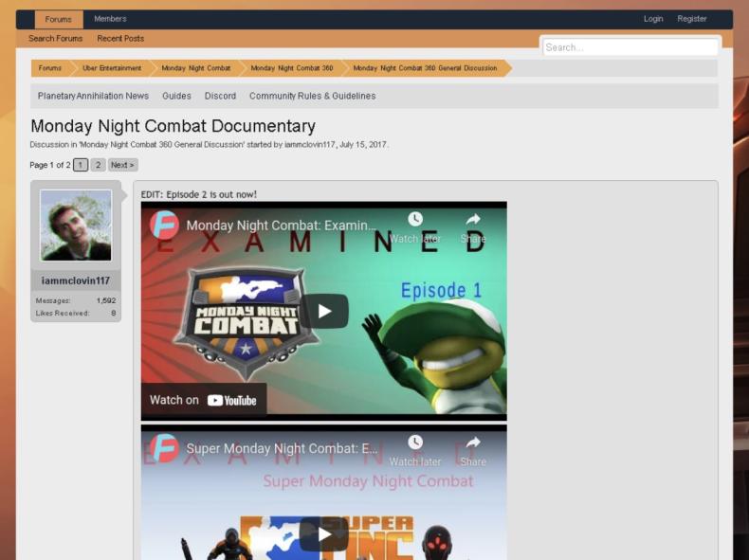Open the Members tab
This screenshot has height=560, width=749.
pyautogui.click(x=110, y=19)
